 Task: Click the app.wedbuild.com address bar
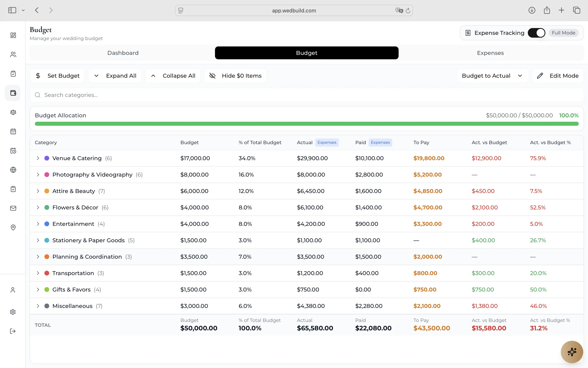294,10
